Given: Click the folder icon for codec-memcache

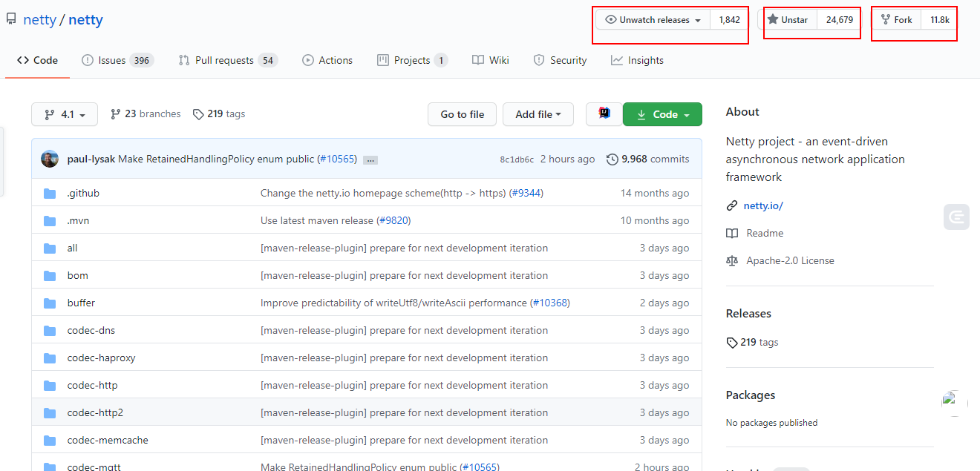Looking at the screenshot, I should click(50, 441).
